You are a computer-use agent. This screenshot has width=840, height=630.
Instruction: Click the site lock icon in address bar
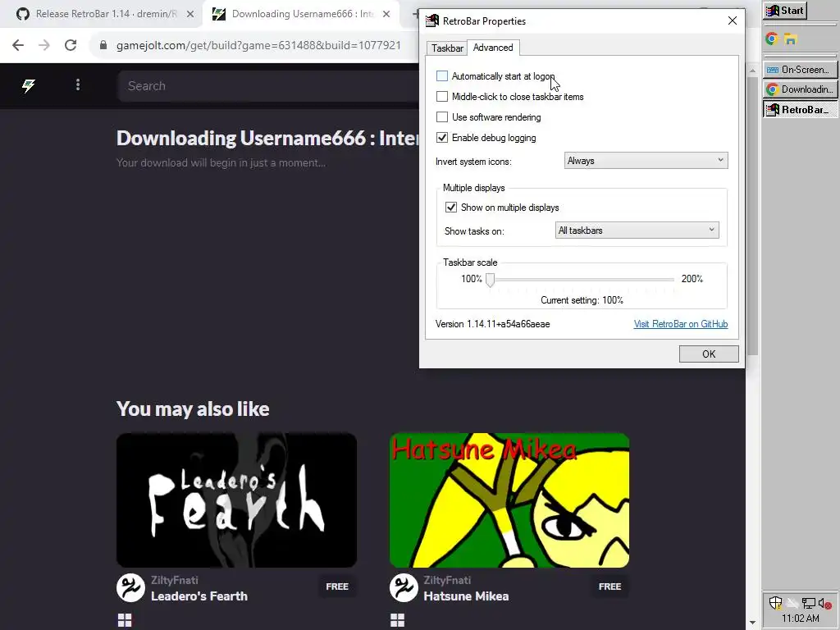pos(103,45)
